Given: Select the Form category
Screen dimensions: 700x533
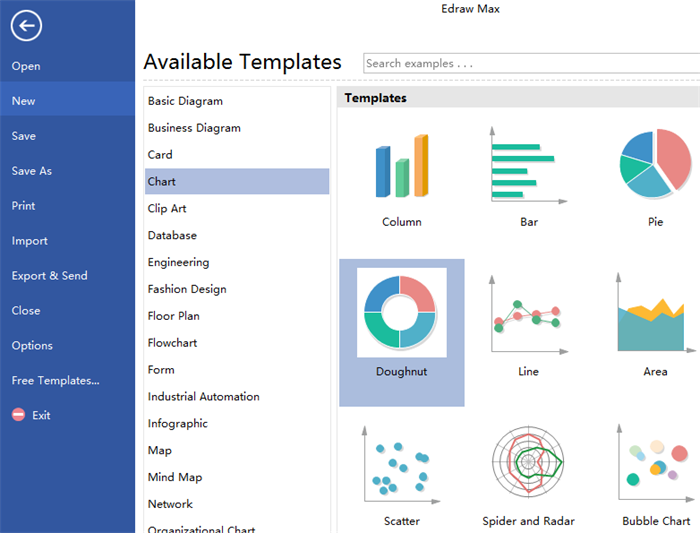Looking at the screenshot, I should coord(237,370).
